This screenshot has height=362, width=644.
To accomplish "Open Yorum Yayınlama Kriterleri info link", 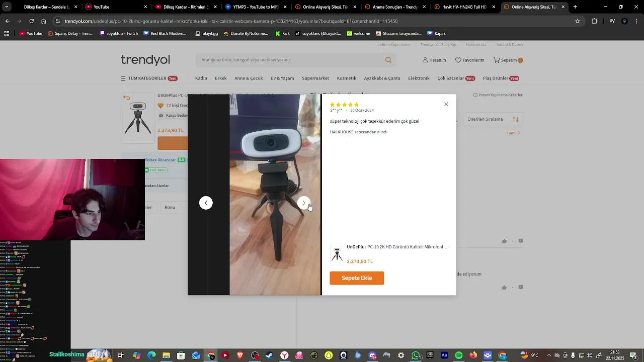I will pos(498,95).
